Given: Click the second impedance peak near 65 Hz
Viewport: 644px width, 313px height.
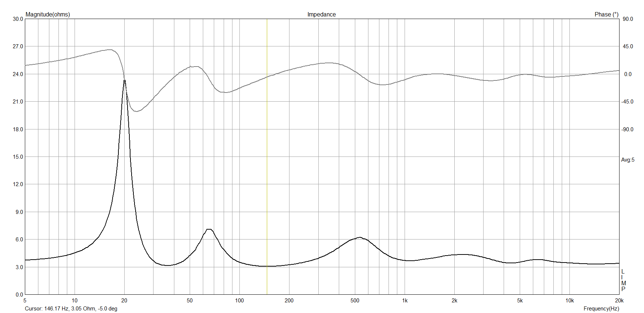Looking at the screenshot, I should pyautogui.click(x=209, y=230).
